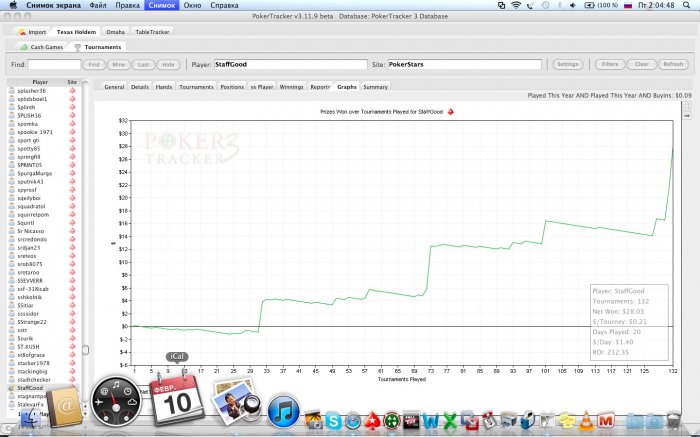
Task: Open Spotlight search magnifier
Action: click(x=687, y=5)
